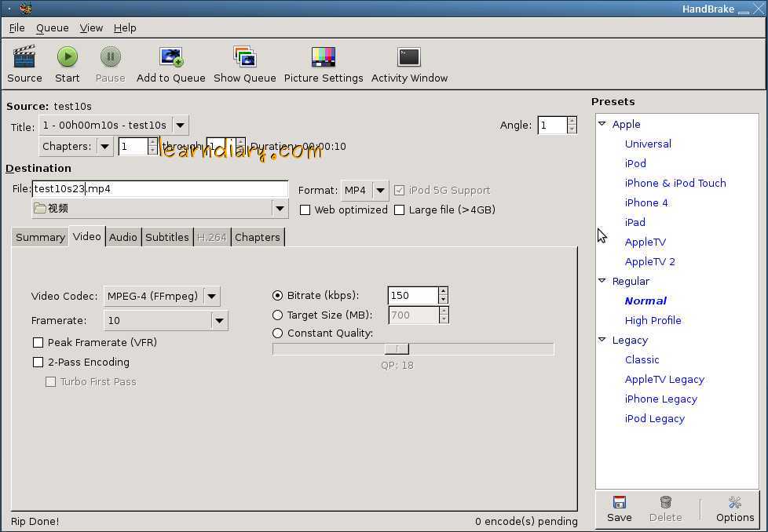The width and height of the screenshot is (768, 532).
Task: Click the Delete preset trash icon
Action: click(665, 502)
